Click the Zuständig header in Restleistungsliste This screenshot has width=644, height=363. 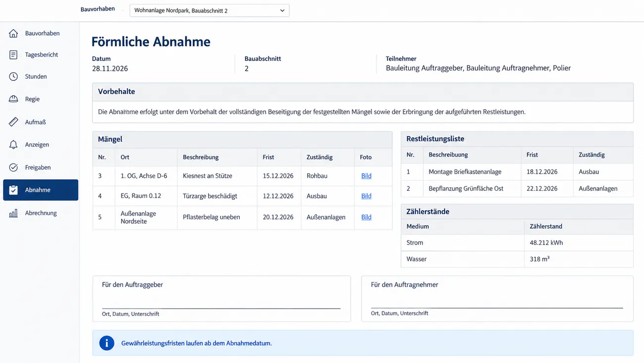coord(591,155)
